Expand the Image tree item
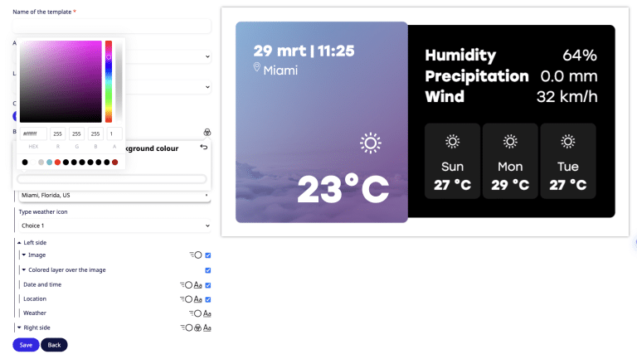Screen dimensions: 637x364 click(x=24, y=255)
